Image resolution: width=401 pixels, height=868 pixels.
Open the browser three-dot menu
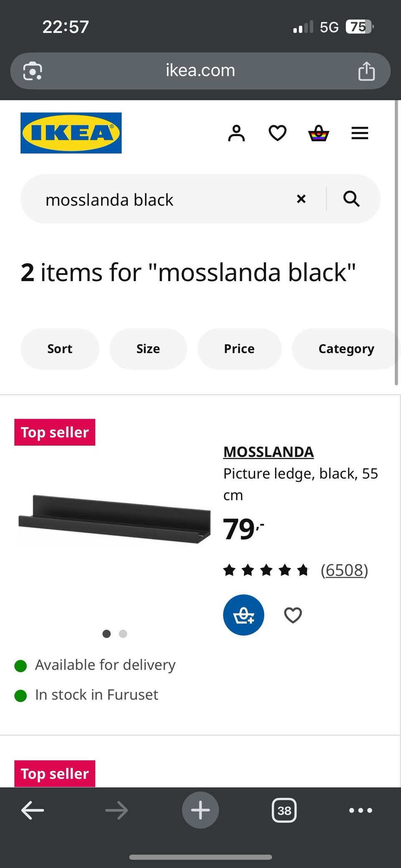[x=360, y=810]
